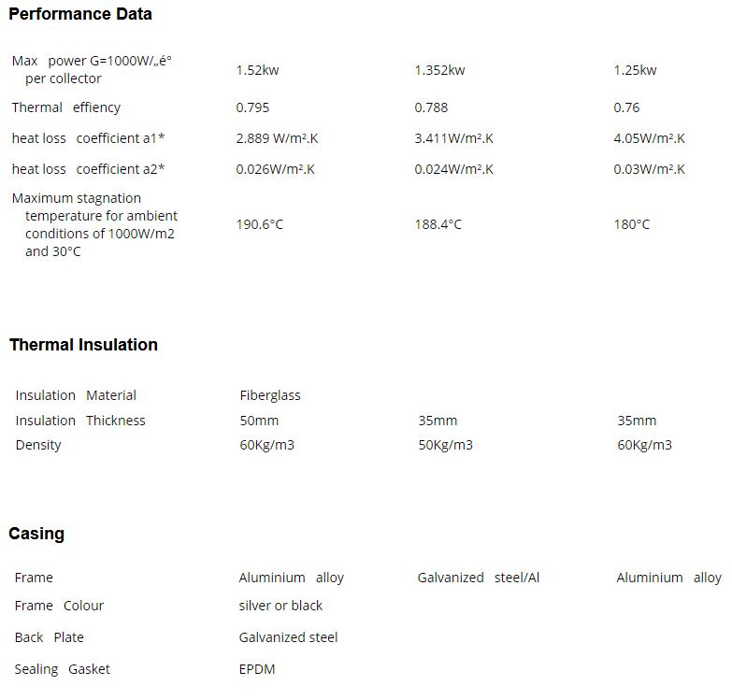Click the EPDM sealing gasket value
Image resolution: width=732 pixels, height=700 pixels.
pos(257,669)
